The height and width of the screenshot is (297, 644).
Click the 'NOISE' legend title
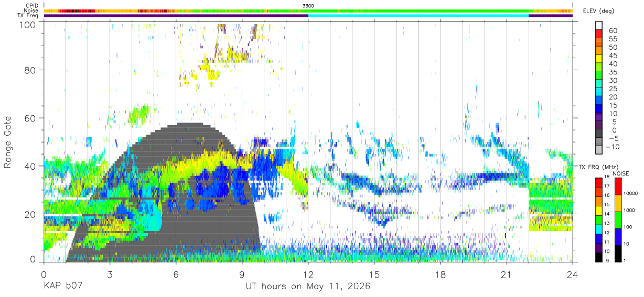tap(621, 173)
